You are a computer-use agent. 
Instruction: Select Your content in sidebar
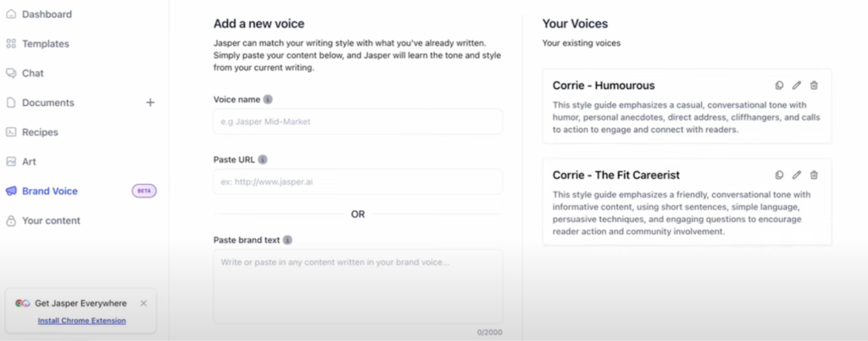[x=51, y=221]
